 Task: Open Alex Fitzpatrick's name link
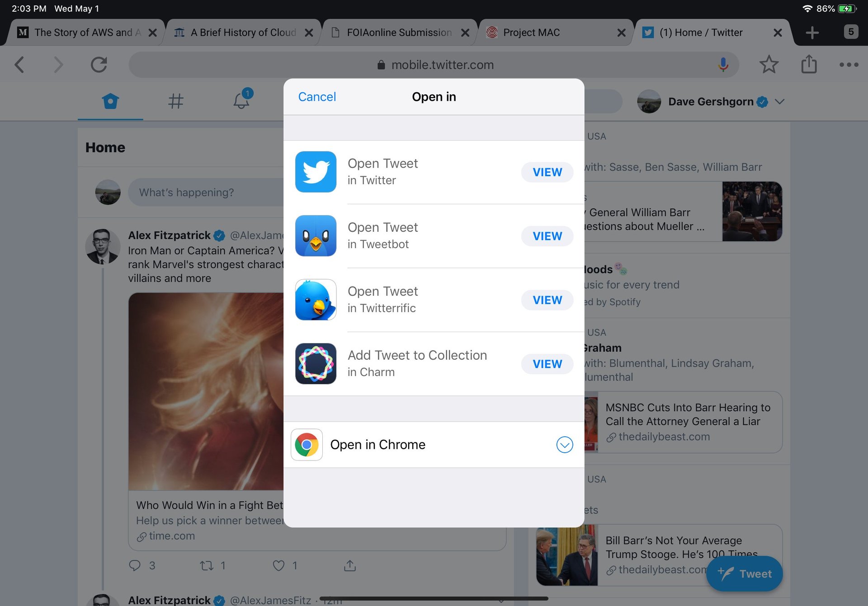click(169, 235)
